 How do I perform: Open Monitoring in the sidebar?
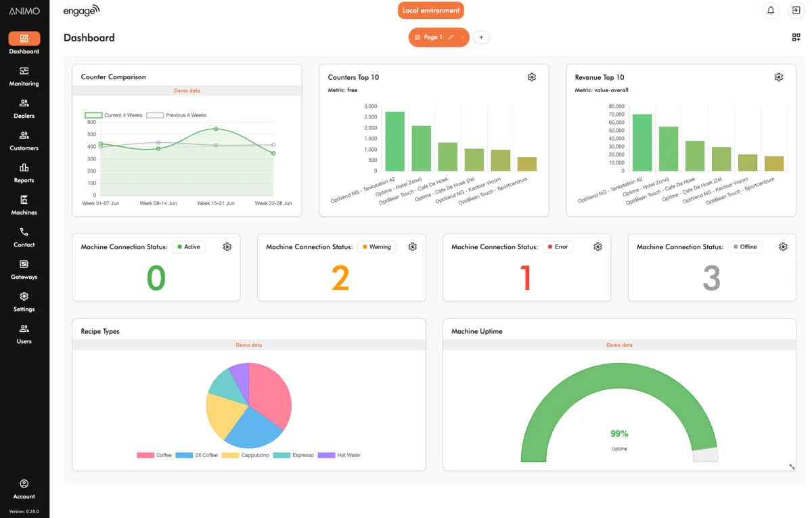[24, 77]
